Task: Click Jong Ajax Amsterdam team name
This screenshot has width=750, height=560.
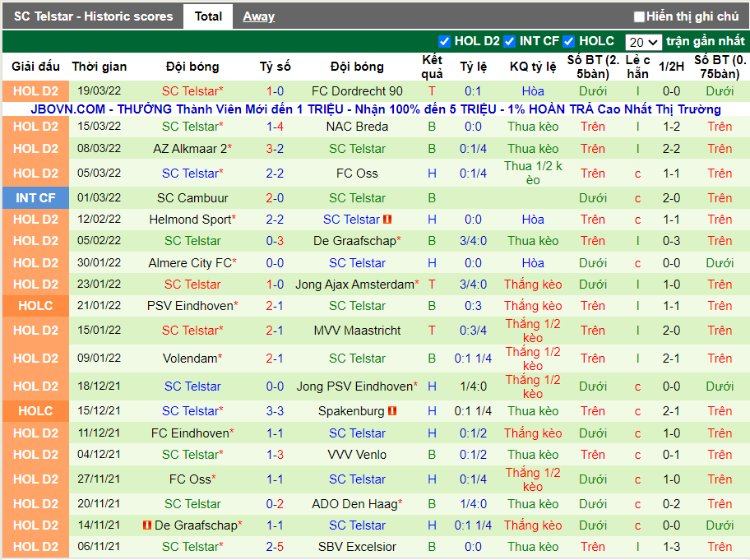Action: [x=357, y=285]
